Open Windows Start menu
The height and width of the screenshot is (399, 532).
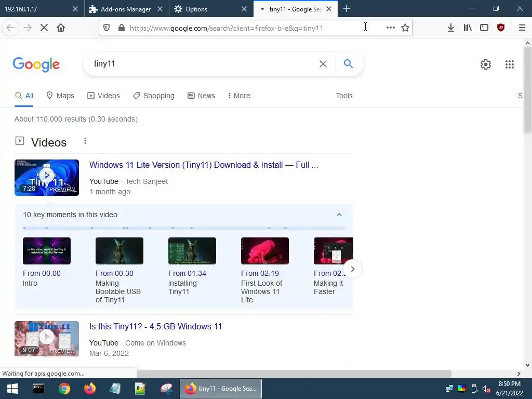pos(12,389)
